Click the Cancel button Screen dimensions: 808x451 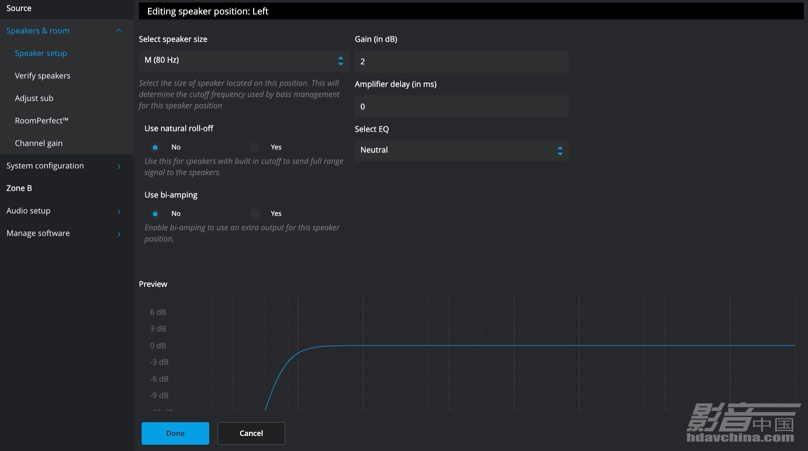click(x=251, y=433)
